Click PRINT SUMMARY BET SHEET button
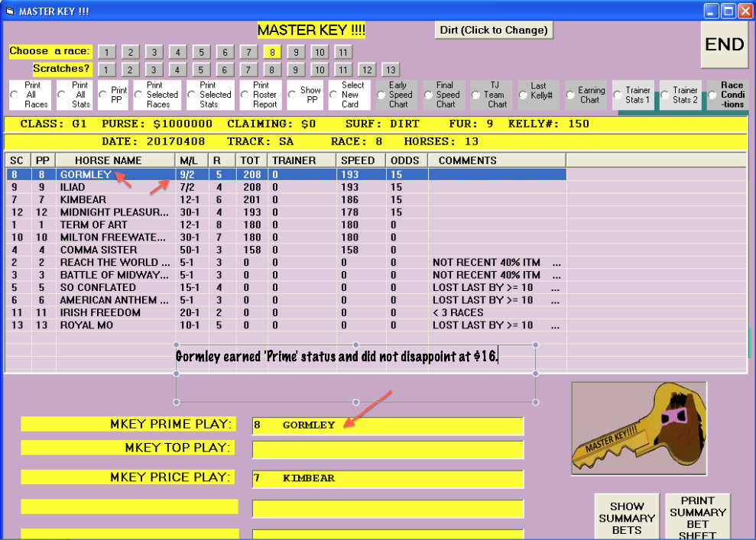The width and height of the screenshot is (756, 540). (x=698, y=517)
